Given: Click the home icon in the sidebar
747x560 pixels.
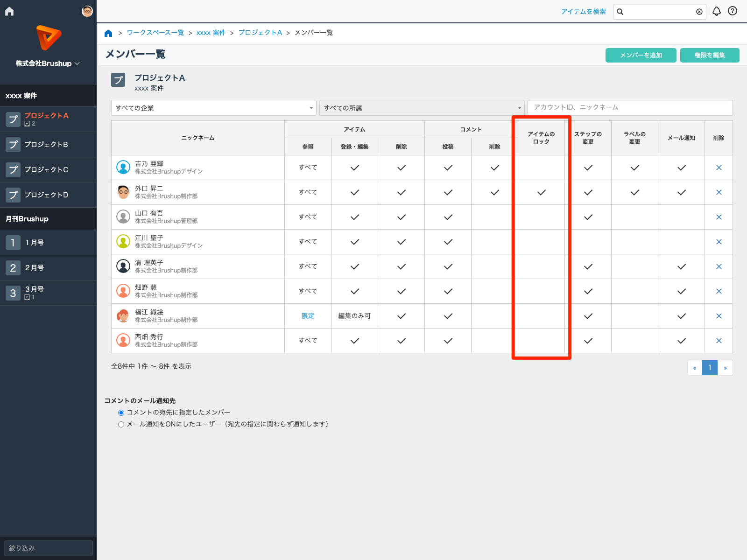Looking at the screenshot, I should [x=9, y=11].
